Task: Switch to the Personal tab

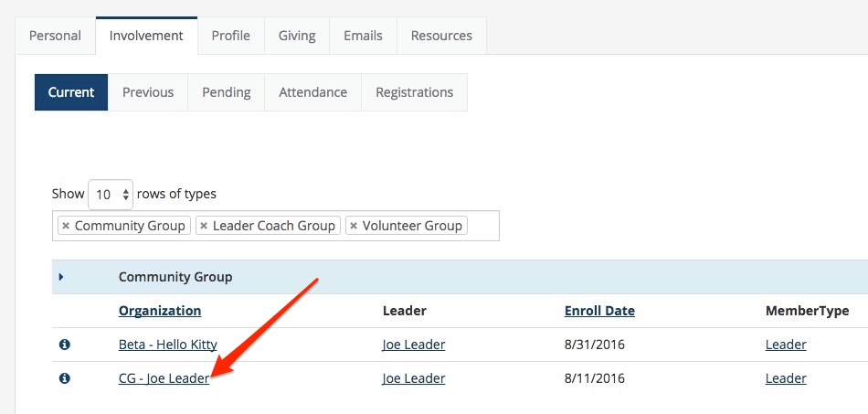Action: [x=55, y=36]
